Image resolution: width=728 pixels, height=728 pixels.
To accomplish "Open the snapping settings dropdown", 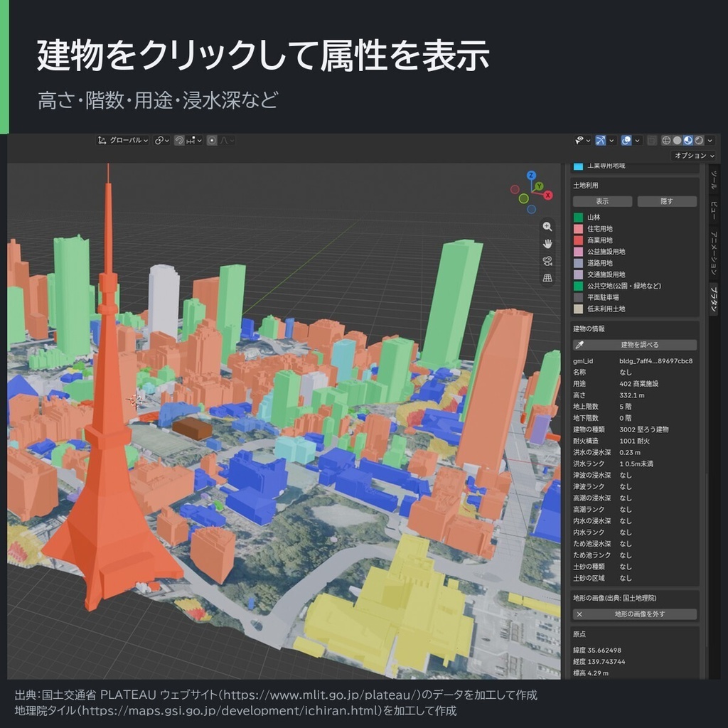I will tap(194, 140).
